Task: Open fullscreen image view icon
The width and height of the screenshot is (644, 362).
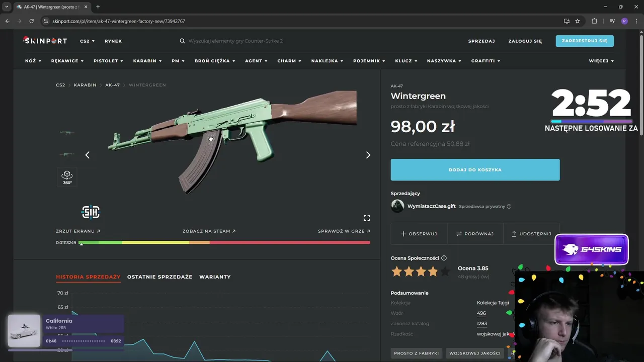Action: pos(367,218)
